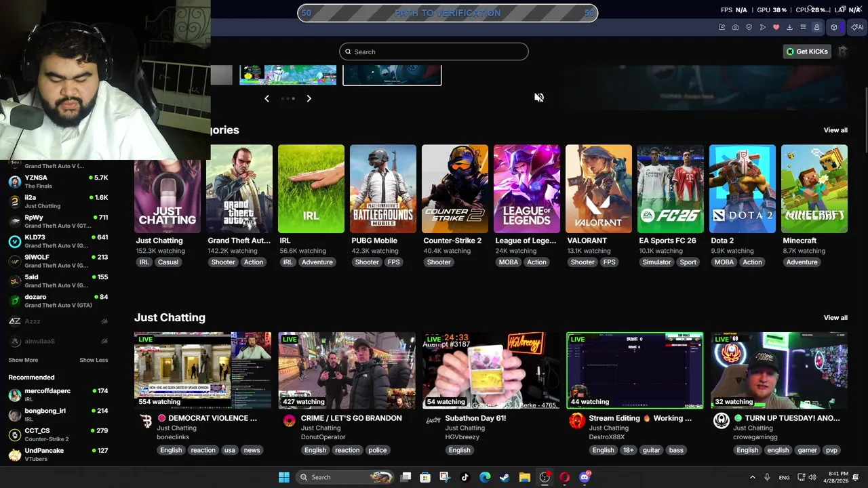Image resolution: width=868 pixels, height=488 pixels.
Task: Open the VALORANT category card
Action: 599,189
